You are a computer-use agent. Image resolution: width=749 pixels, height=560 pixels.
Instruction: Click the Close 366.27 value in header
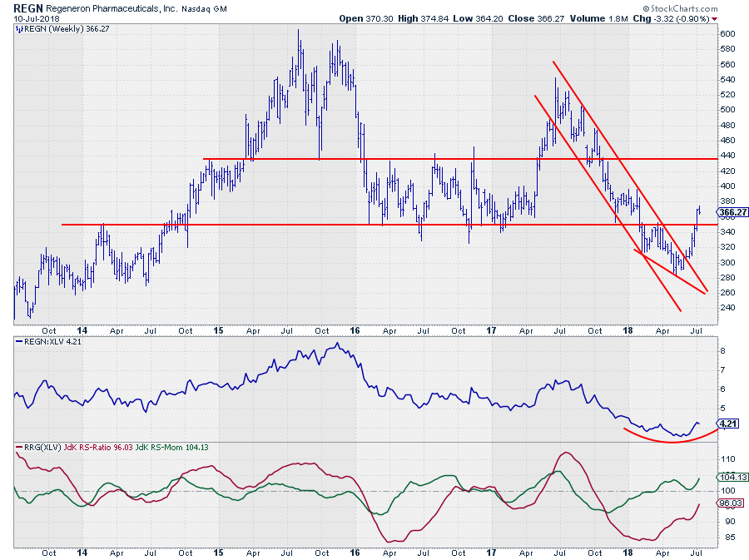(x=536, y=18)
